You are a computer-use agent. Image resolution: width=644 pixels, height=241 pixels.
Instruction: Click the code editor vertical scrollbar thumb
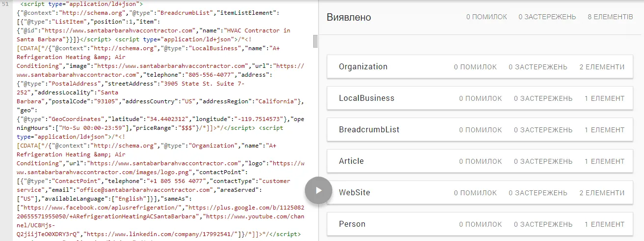[x=316, y=41]
